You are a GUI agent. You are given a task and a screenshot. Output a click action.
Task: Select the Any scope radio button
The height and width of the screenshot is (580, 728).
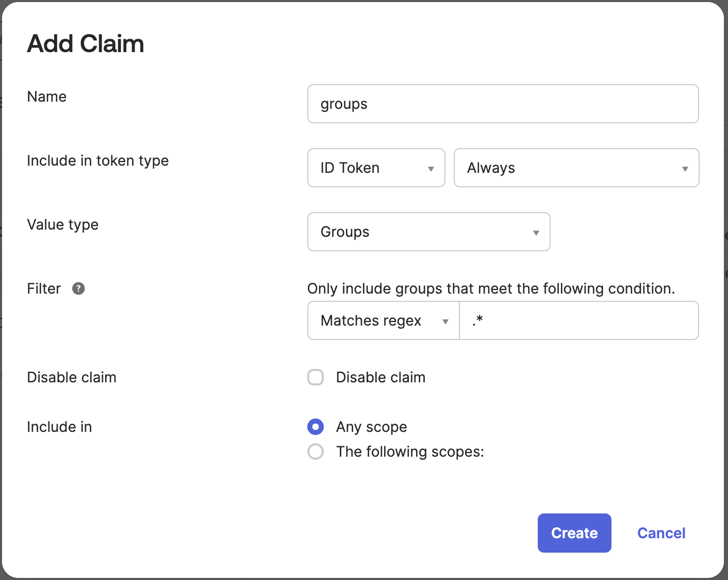click(x=316, y=427)
